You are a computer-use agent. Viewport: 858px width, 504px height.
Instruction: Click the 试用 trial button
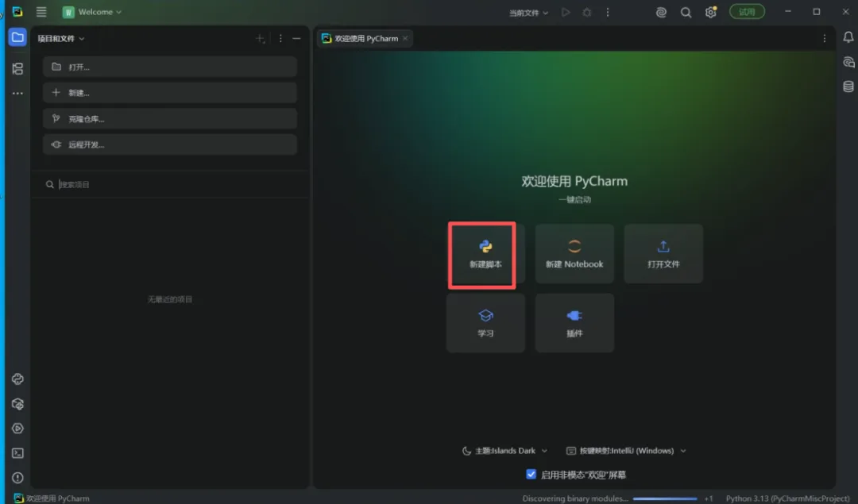pyautogui.click(x=747, y=11)
